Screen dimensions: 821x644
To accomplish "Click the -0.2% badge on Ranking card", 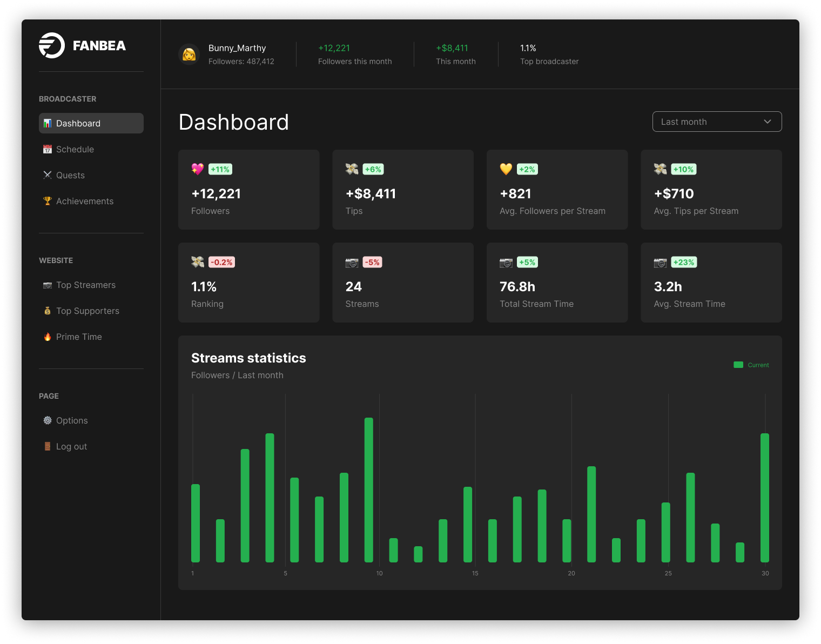I will [x=221, y=262].
